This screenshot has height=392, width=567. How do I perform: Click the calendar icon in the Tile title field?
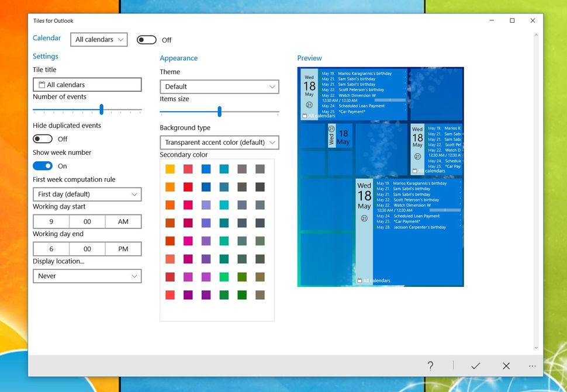[x=41, y=84]
